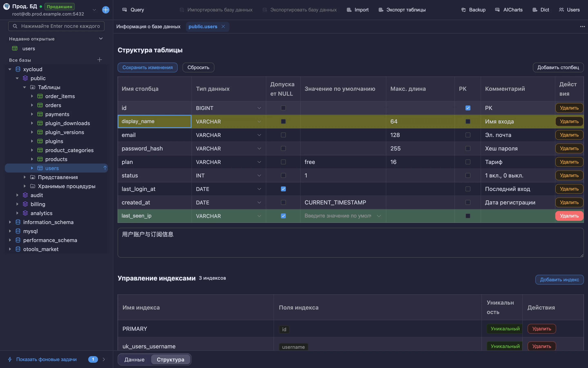Expand the mysql database node
Screen dimensions: 588x368
pyautogui.click(x=10, y=231)
